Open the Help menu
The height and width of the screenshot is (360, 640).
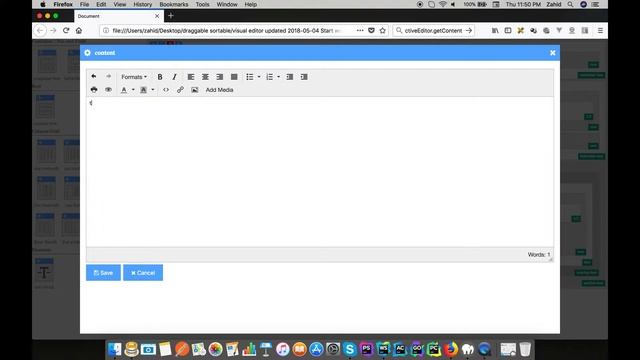point(251,4)
